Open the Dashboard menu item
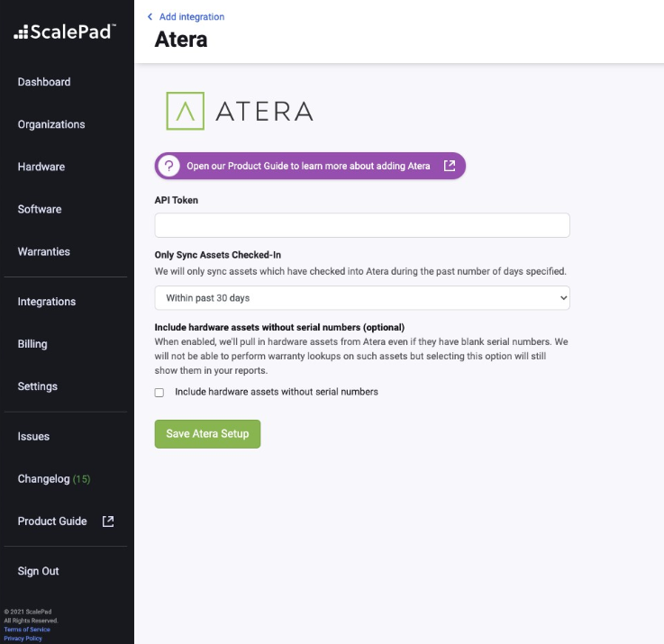The image size is (664, 644). click(44, 82)
